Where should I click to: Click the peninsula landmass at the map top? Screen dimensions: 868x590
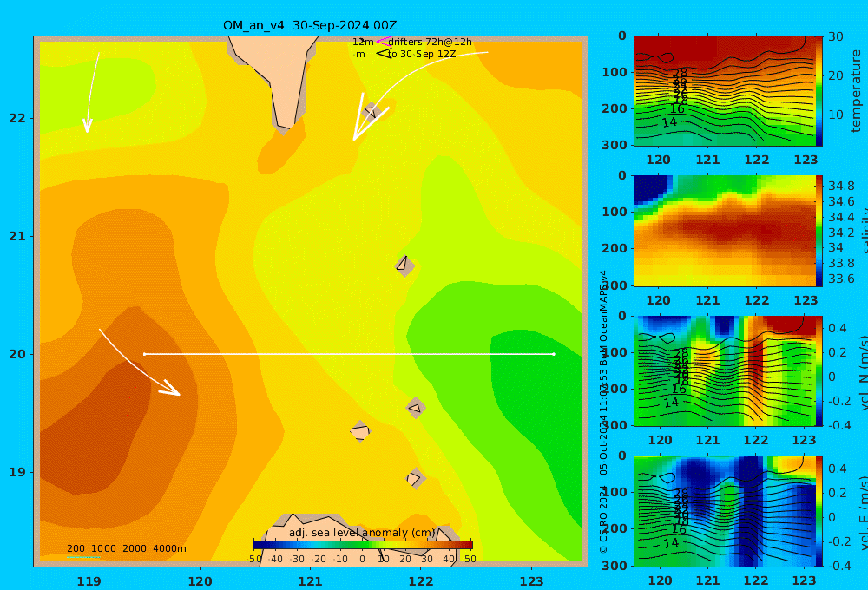[277, 77]
